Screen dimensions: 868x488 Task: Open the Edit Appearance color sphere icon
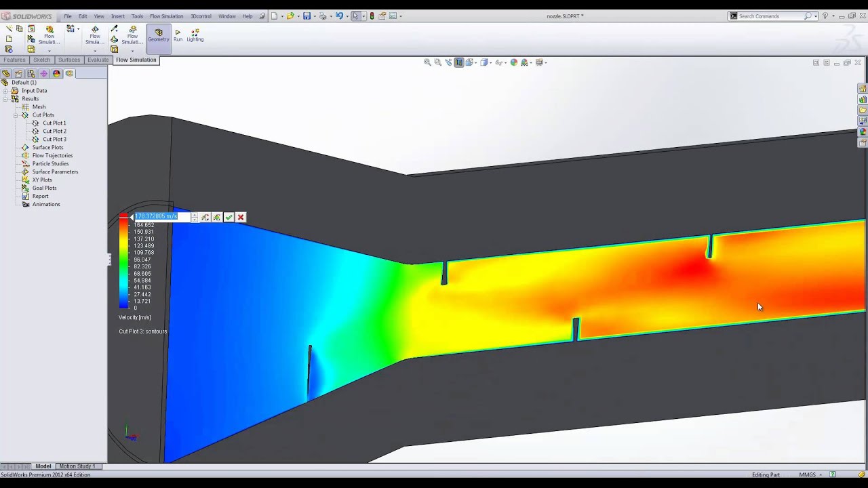514,62
